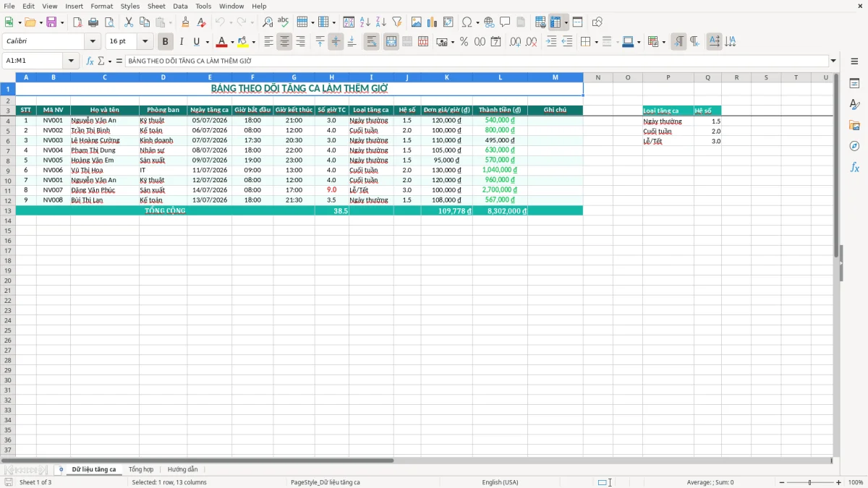The image size is (868, 488).
Task: Apply the yellow background color swatch
Action: coord(244,42)
